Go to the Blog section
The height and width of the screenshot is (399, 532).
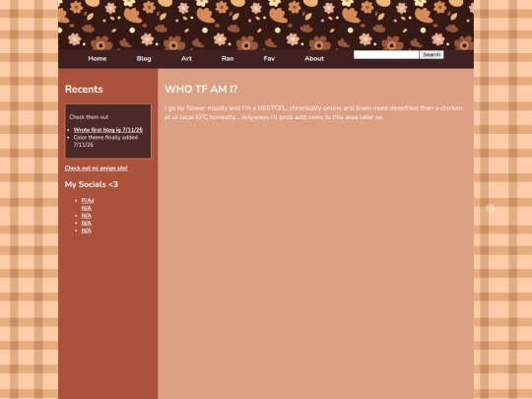coord(144,59)
